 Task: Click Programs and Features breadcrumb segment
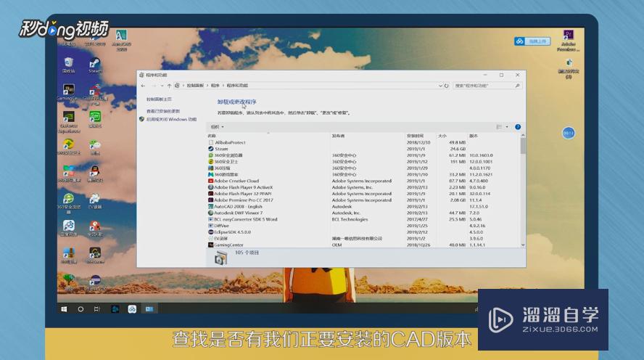click(x=237, y=86)
